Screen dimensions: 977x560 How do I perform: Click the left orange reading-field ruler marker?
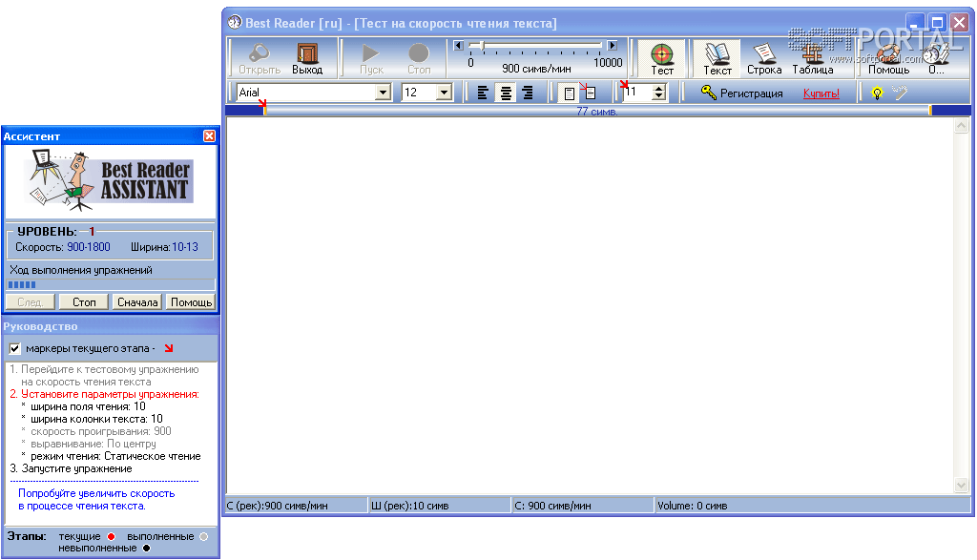tap(265, 111)
